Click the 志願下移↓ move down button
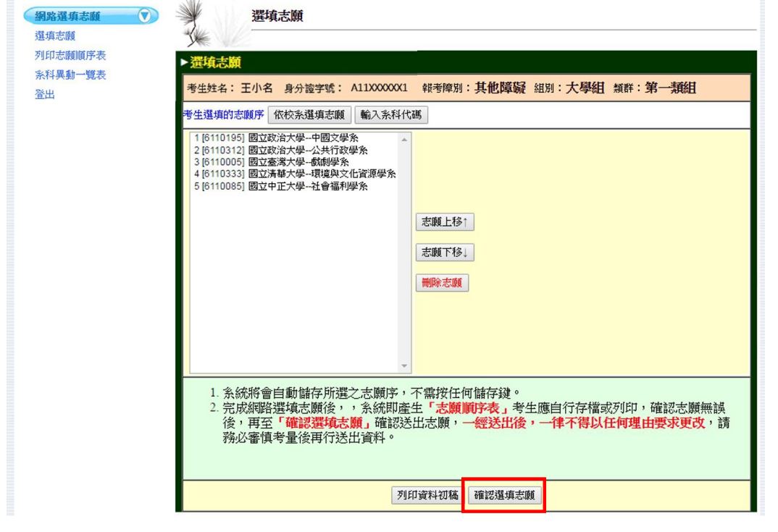 point(445,253)
